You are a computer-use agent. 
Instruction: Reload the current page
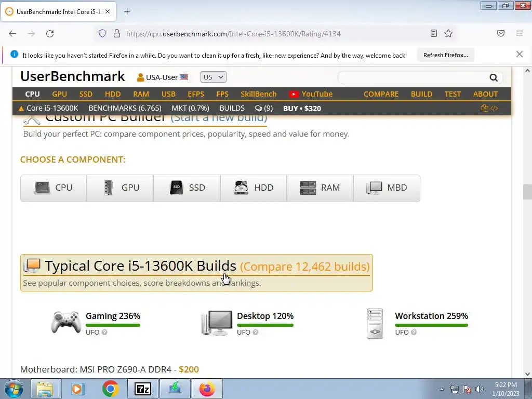click(x=50, y=34)
